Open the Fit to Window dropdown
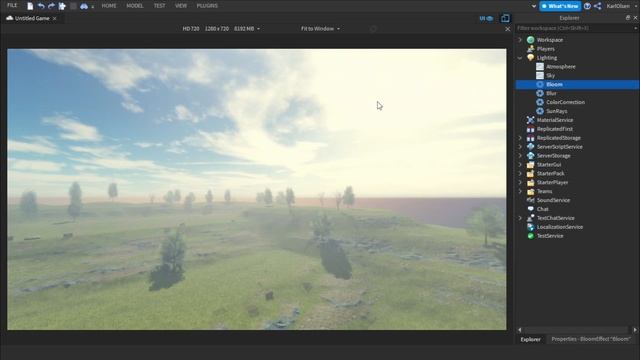The width and height of the screenshot is (640, 360). (x=320, y=29)
